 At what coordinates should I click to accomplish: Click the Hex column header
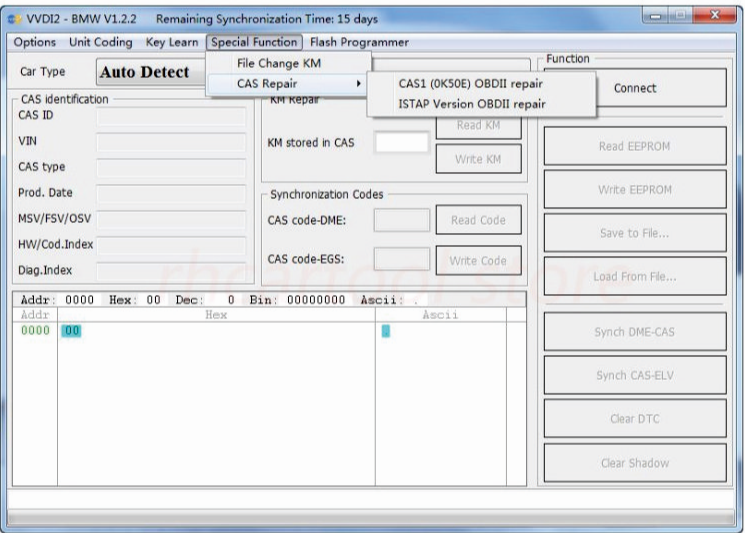point(216,314)
